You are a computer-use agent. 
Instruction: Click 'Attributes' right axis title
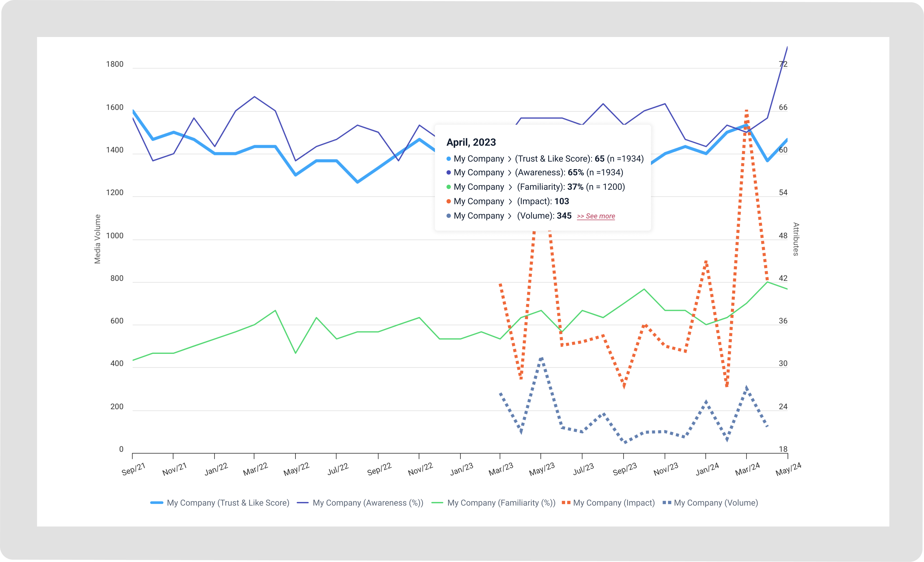(x=796, y=239)
